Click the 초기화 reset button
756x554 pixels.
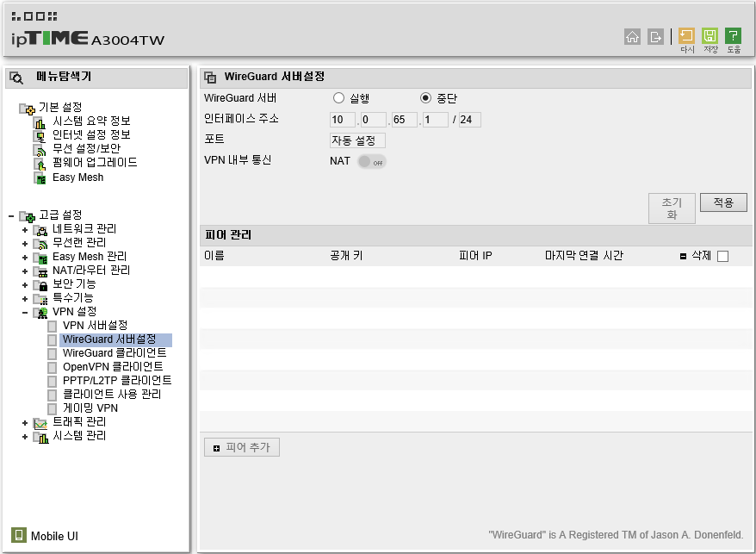pos(672,209)
